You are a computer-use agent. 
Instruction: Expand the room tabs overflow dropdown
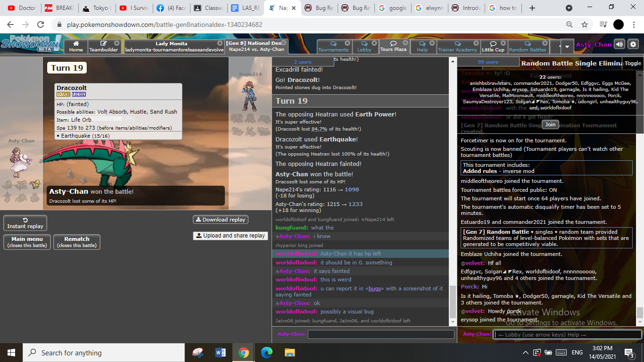pyautogui.click(x=566, y=46)
